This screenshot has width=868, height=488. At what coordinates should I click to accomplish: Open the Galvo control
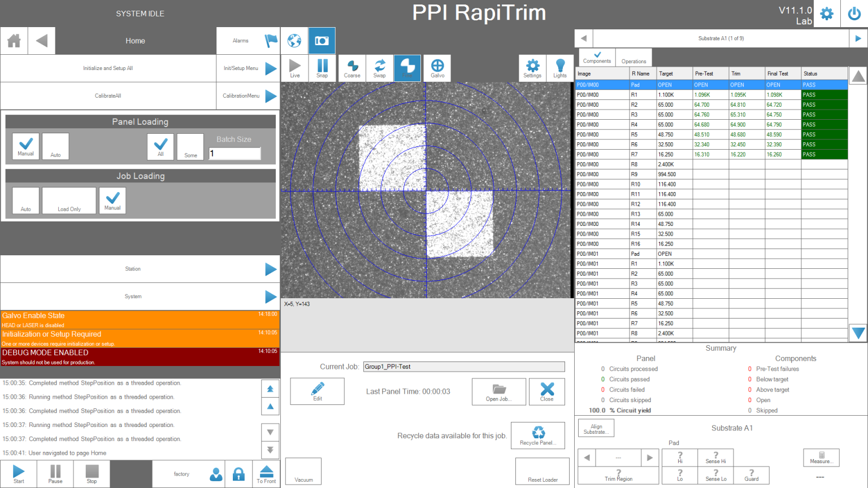437,68
